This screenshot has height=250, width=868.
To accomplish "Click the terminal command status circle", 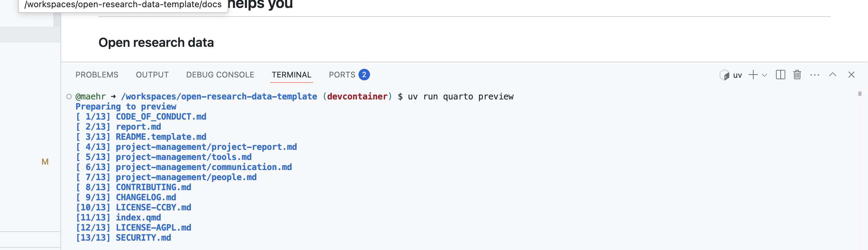I will click(69, 97).
